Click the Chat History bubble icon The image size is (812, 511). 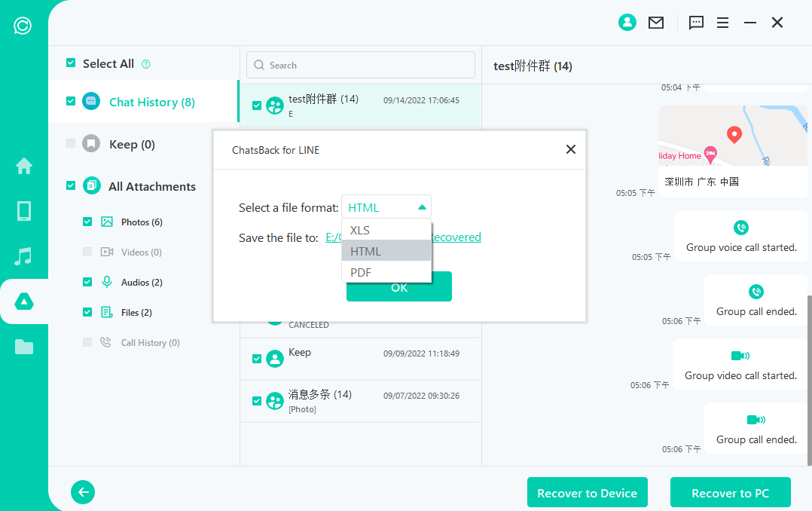point(91,101)
